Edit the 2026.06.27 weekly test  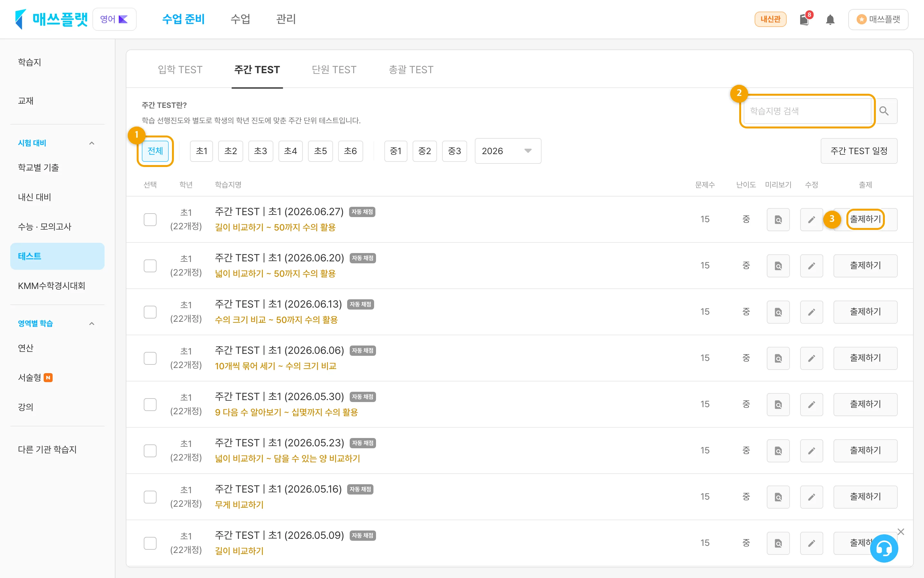pyautogui.click(x=811, y=219)
